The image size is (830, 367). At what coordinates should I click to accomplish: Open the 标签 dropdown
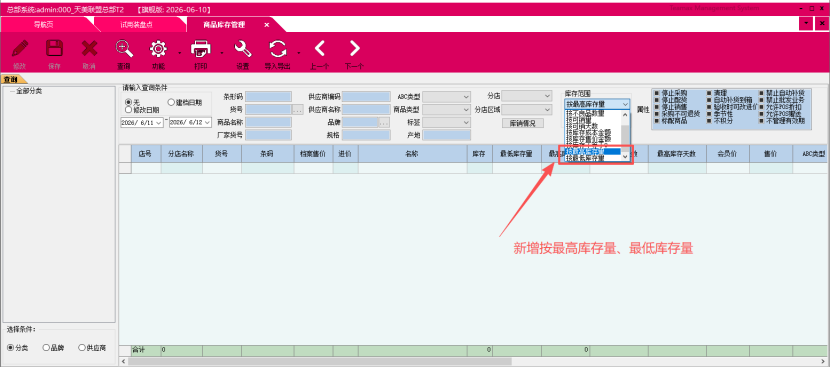pyautogui.click(x=446, y=122)
